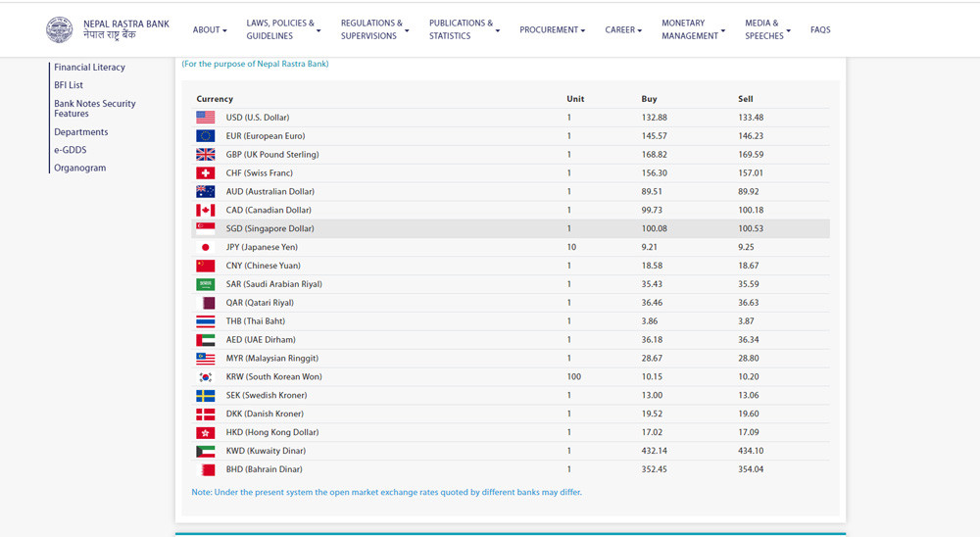Click the CNY Chinese flag icon
The width and height of the screenshot is (980, 537).
tap(205, 266)
